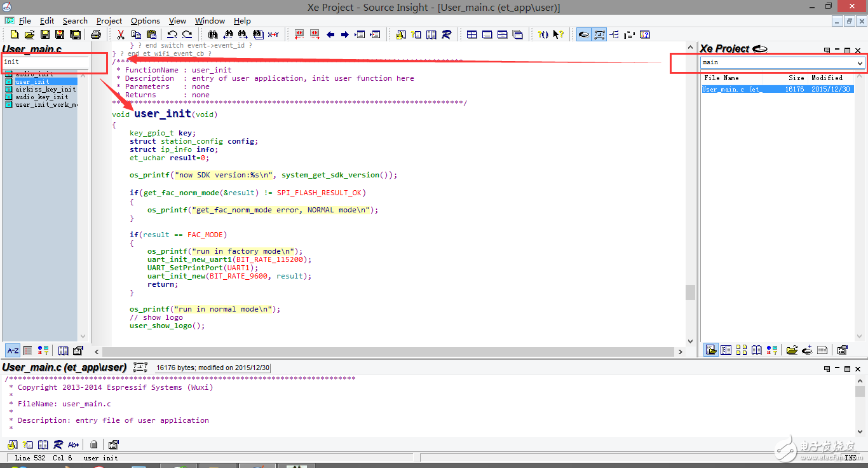Click the Open File folder icon
Image resolution: width=868 pixels, height=468 pixels.
tap(29, 34)
